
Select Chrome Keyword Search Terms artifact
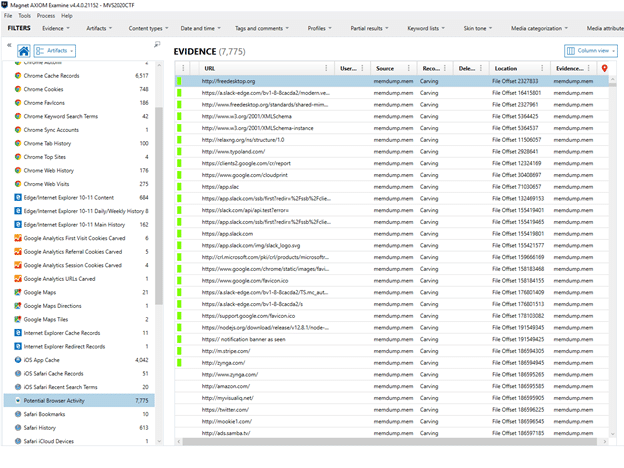pos(79,116)
